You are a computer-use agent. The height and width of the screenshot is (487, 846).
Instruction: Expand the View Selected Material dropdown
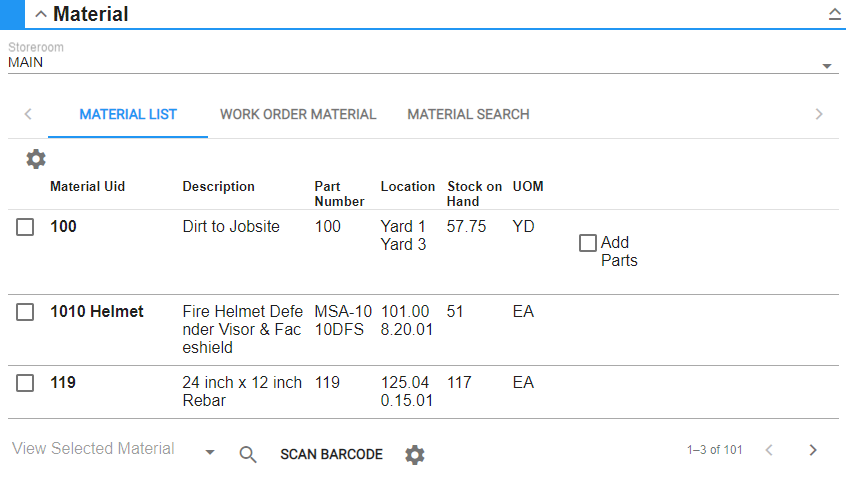210,453
